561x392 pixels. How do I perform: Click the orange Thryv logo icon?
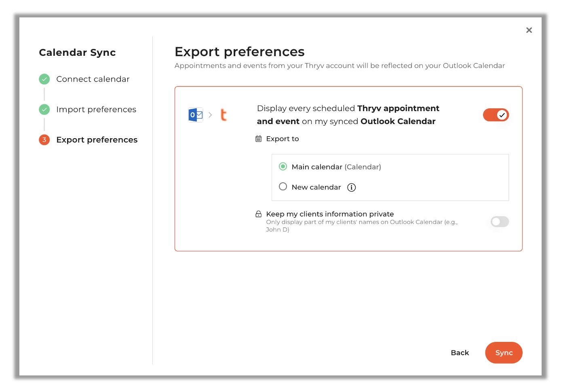coord(224,115)
